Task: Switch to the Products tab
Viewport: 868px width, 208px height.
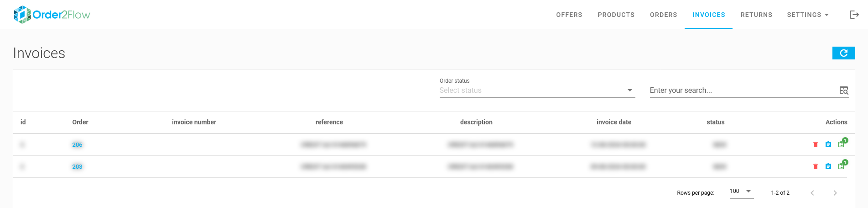Action: (x=616, y=15)
